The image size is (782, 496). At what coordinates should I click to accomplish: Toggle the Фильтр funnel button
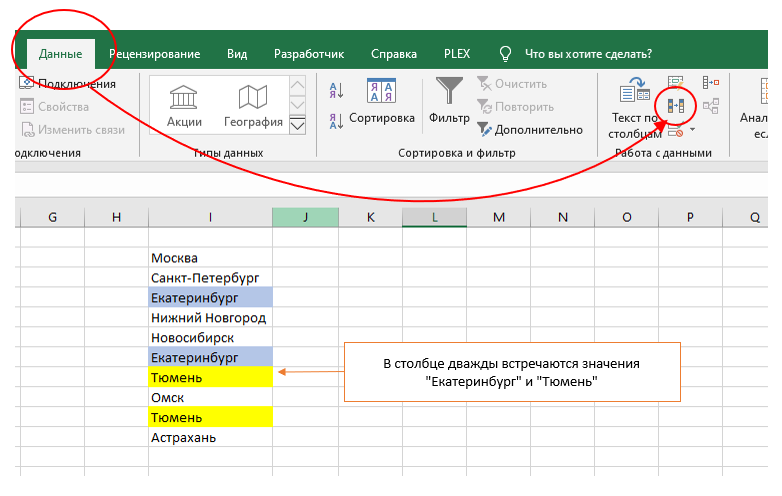[x=449, y=100]
